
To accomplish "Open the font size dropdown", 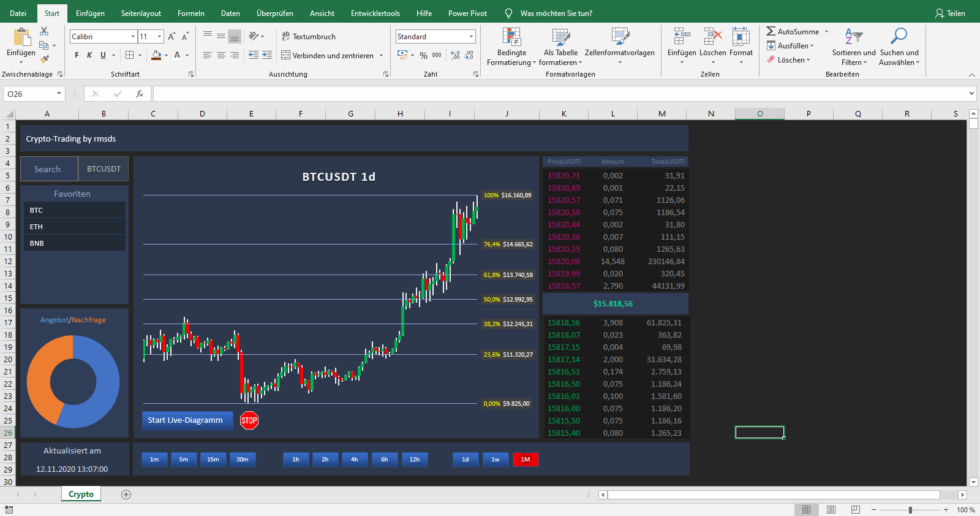I will coord(159,37).
